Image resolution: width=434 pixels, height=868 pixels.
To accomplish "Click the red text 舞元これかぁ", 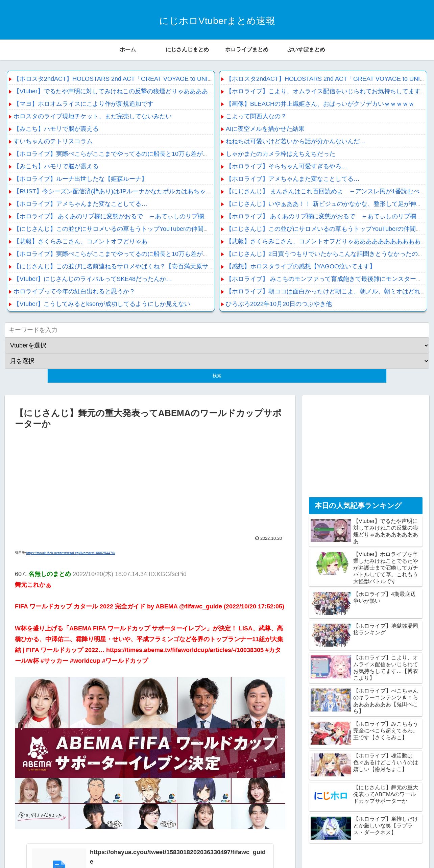I will (x=33, y=585).
